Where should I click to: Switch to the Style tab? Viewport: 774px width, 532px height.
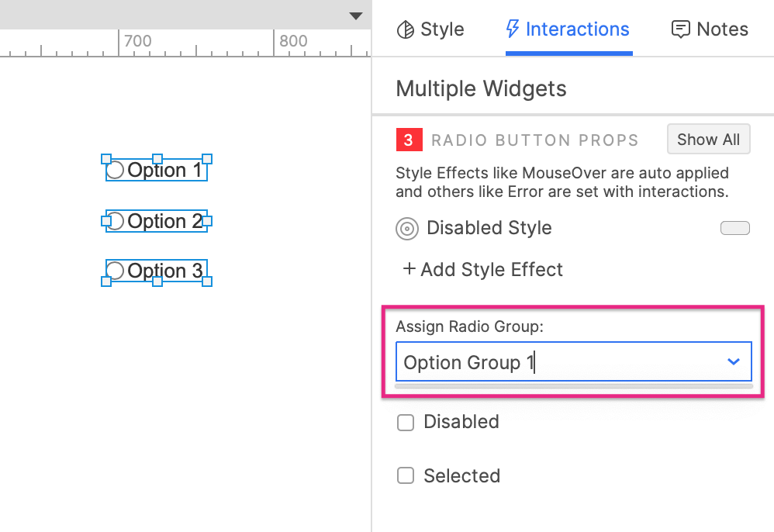[x=430, y=29]
